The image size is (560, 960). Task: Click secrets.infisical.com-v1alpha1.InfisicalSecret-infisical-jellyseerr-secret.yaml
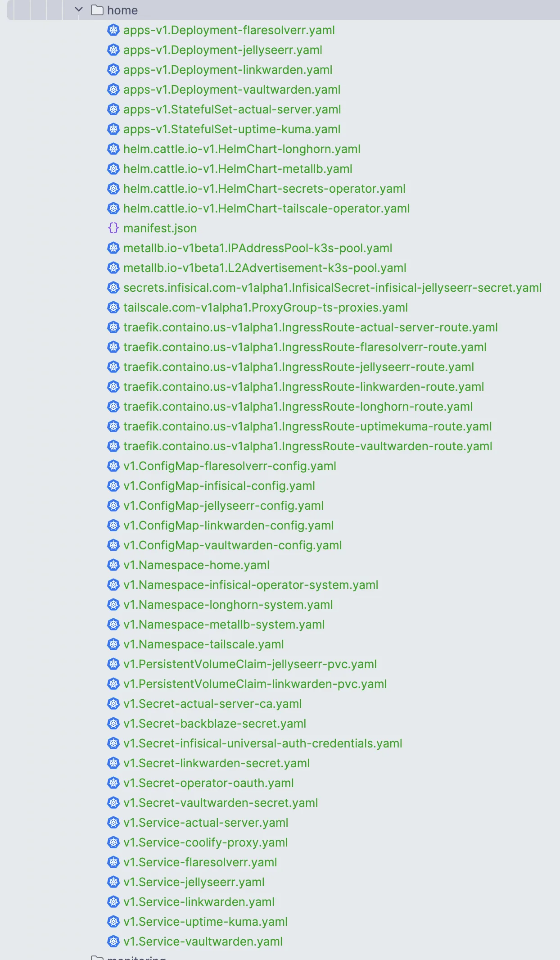coord(333,288)
